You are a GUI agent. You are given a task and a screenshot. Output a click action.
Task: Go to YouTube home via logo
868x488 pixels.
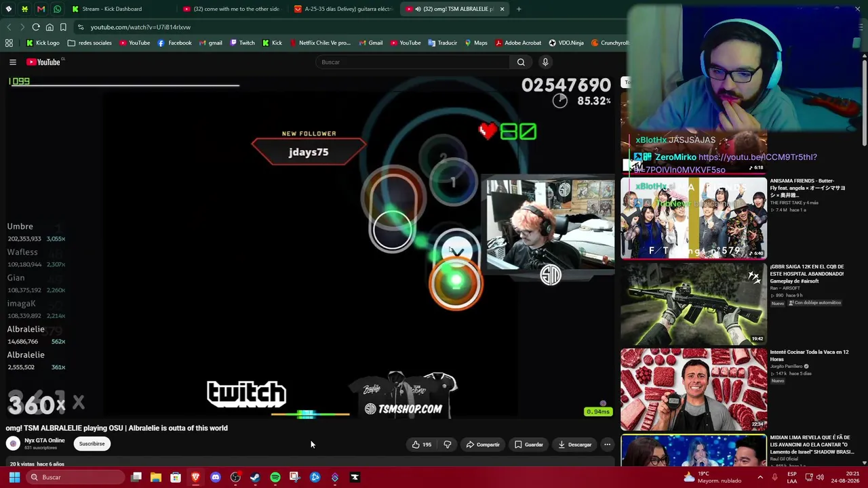(44, 62)
